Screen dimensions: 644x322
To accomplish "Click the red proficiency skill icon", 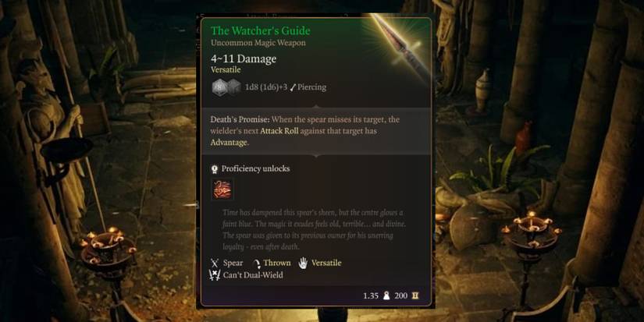I will tap(222, 189).
